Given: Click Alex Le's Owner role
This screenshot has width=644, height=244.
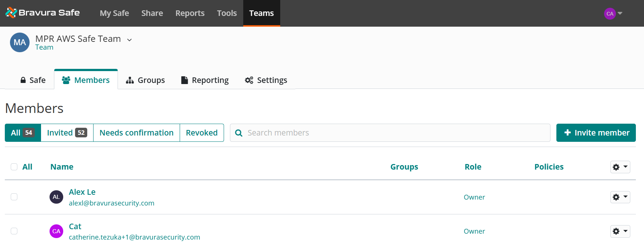Looking at the screenshot, I should [x=474, y=197].
